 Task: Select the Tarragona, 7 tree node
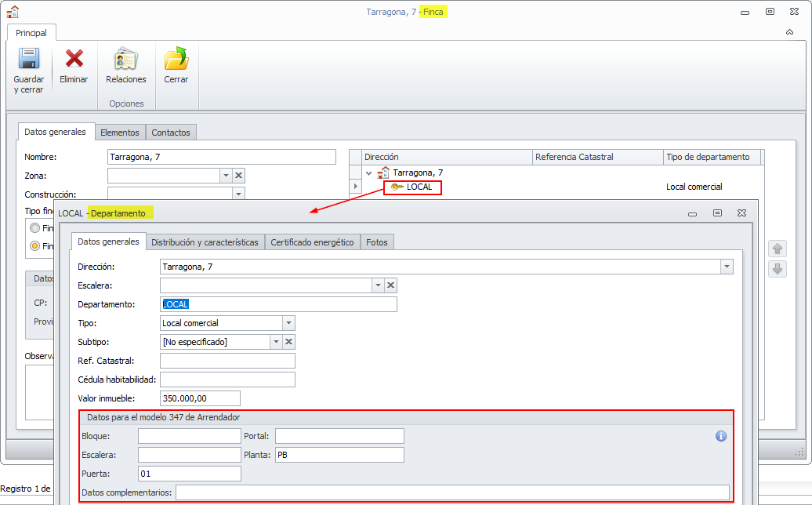(418, 173)
